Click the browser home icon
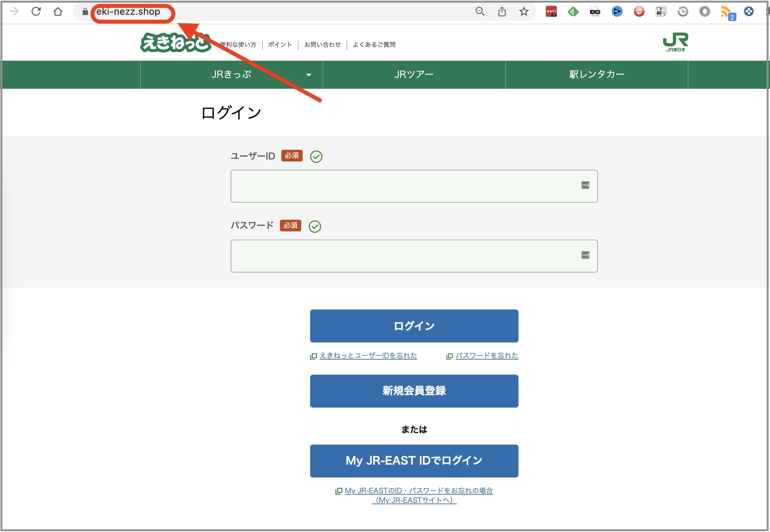The image size is (770, 532). coord(58,12)
